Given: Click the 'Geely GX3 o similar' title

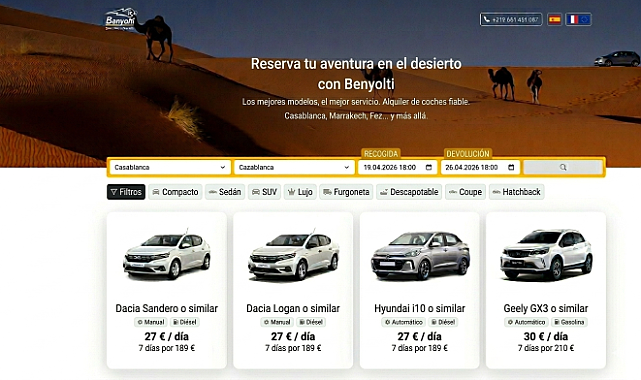Looking at the screenshot, I should (546, 308).
